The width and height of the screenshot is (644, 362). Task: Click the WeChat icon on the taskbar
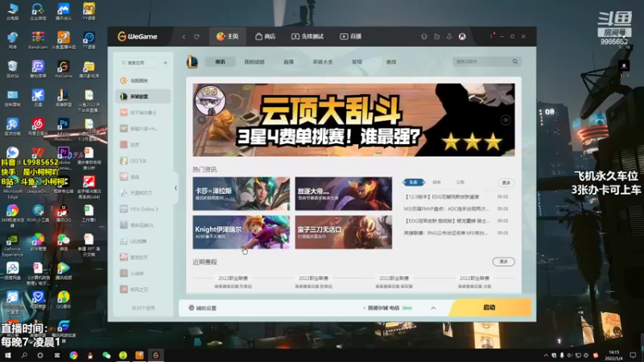[106, 355]
